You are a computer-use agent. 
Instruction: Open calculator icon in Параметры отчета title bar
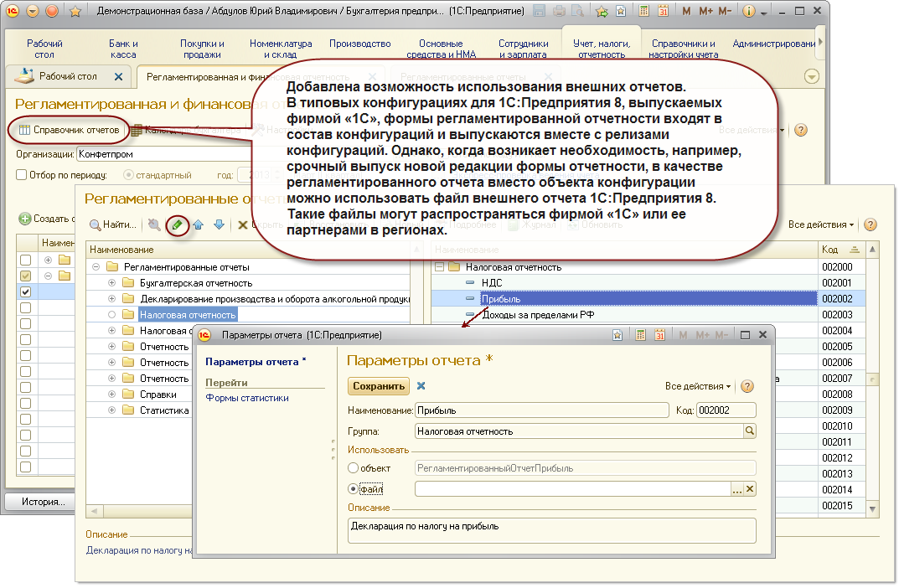tap(640, 335)
